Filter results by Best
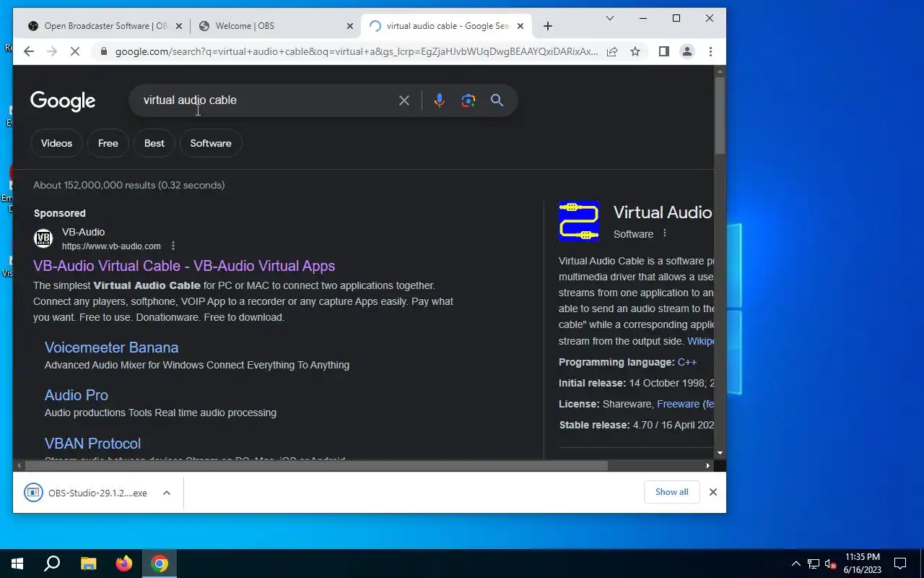This screenshot has width=924, height=578. [x=154, y=143]
